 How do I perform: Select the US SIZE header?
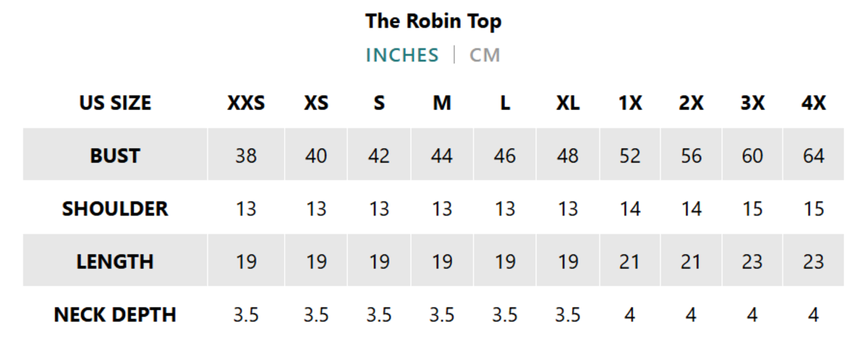(x=115, y=103)
